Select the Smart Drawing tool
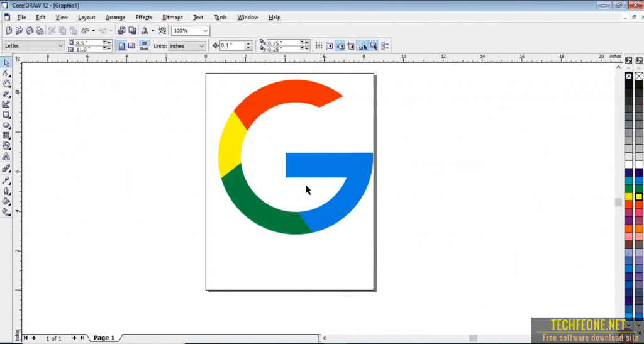The width and height of the screenshot is (644, 344). click(x=6, y=104)
